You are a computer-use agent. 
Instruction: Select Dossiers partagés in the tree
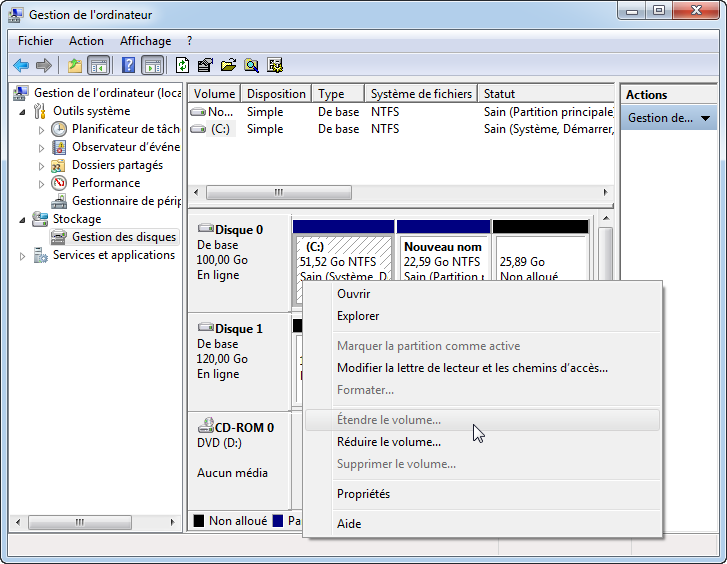pyautogui.click(x=117, y=165)
